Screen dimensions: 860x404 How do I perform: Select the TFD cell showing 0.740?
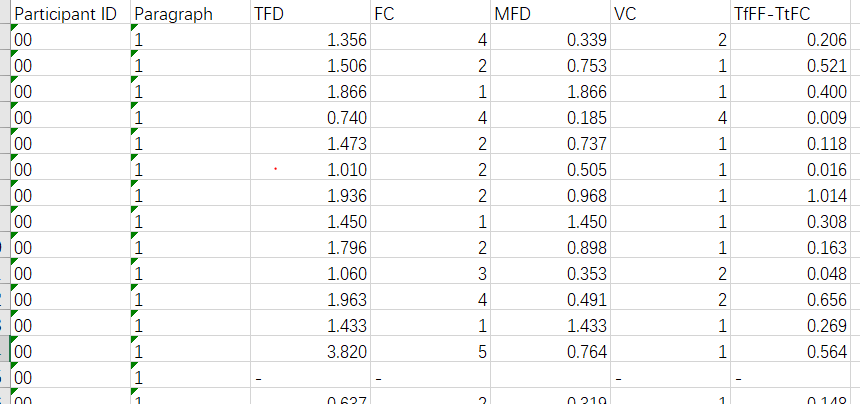tap(310, 115)
